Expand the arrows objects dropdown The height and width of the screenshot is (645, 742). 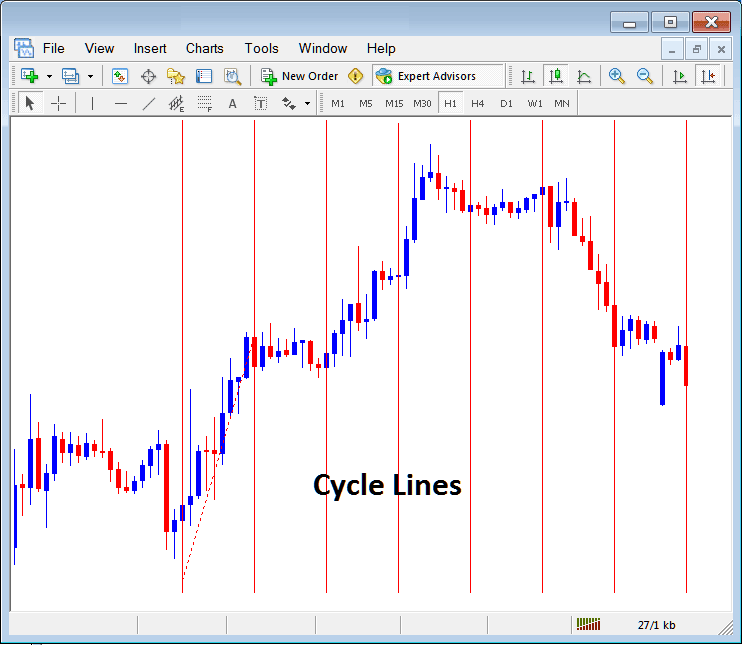coord(307,103)
